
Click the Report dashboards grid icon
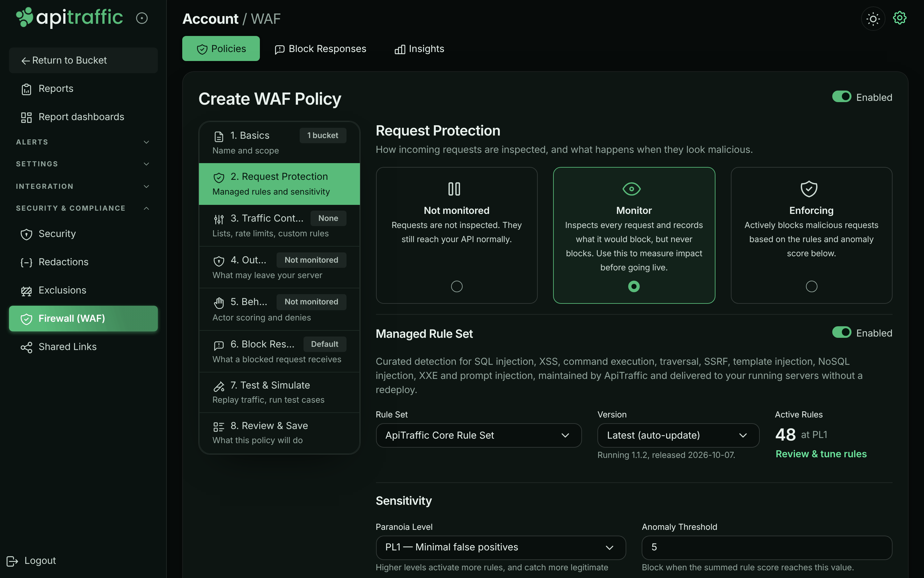(26, 117)
